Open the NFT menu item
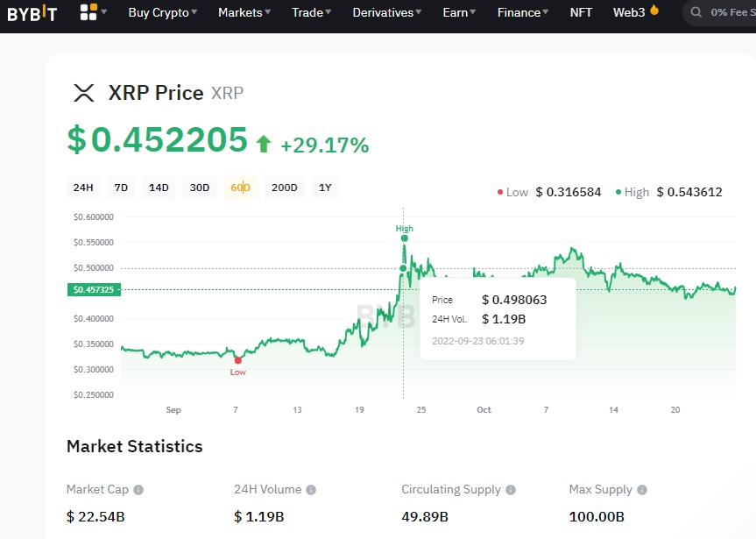Image resolution: width=756 pixels, height=539 pixels. click(581, 12)
